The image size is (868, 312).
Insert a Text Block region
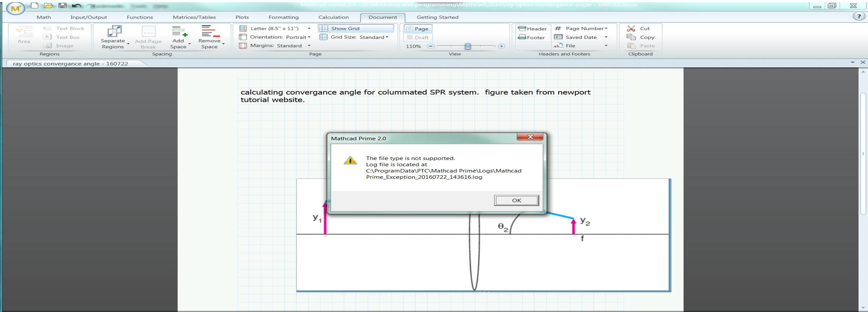64,28
